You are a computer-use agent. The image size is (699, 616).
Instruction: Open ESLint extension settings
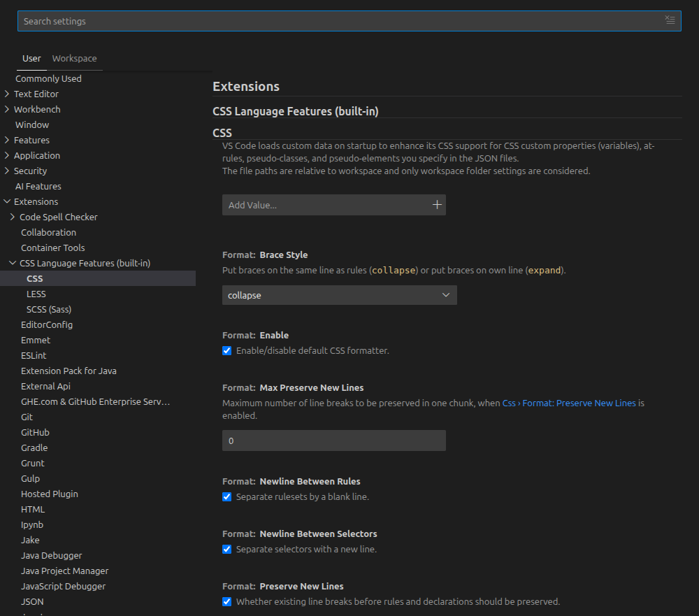point(34,355)
